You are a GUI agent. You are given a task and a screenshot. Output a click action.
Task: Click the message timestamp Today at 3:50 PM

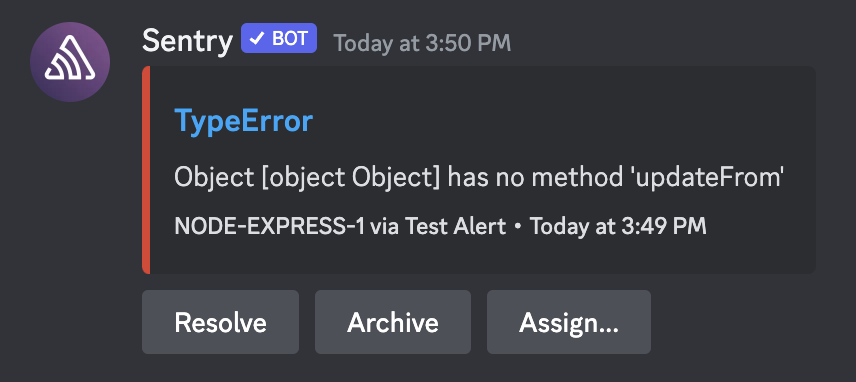423,43
